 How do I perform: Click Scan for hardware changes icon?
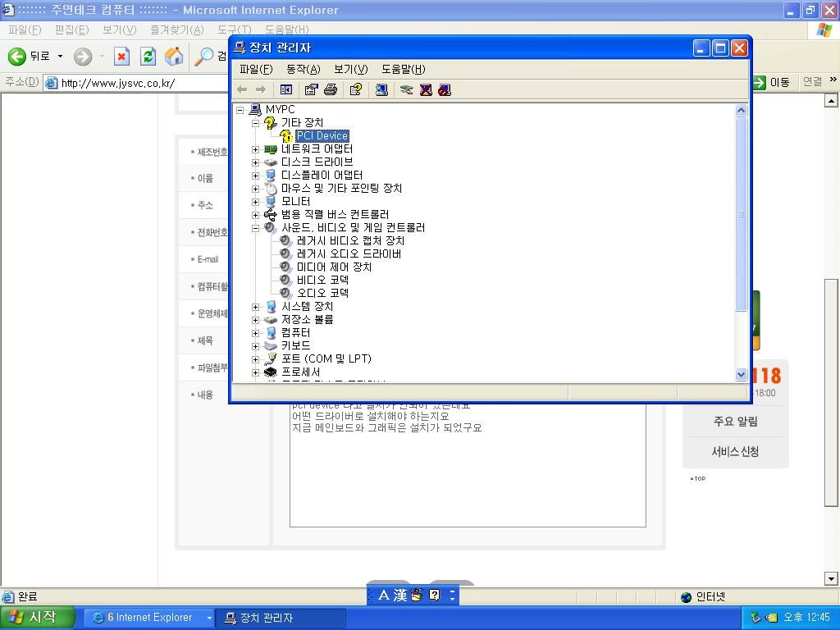tap(381, 89)
